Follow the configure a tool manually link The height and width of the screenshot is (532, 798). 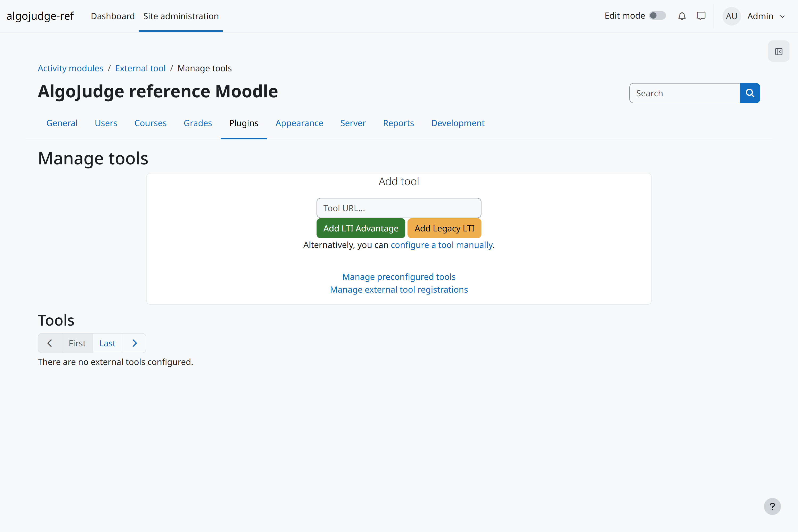[442, 245]
